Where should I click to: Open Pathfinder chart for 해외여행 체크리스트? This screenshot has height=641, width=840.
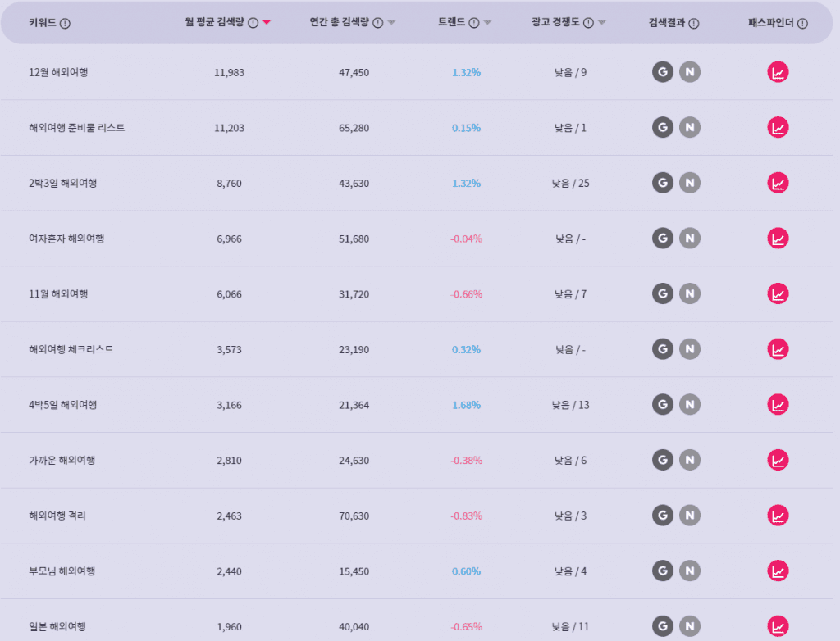click(778, 349)
